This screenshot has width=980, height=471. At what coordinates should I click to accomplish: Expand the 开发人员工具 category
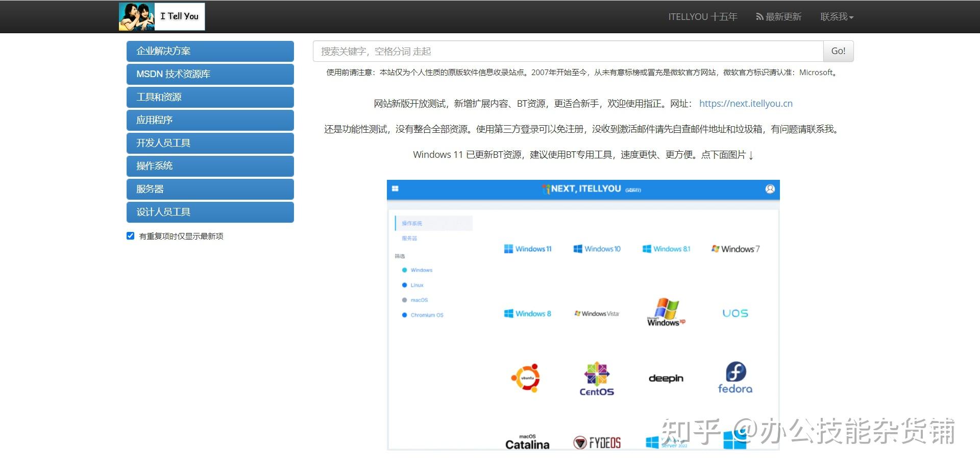(210, 143)
